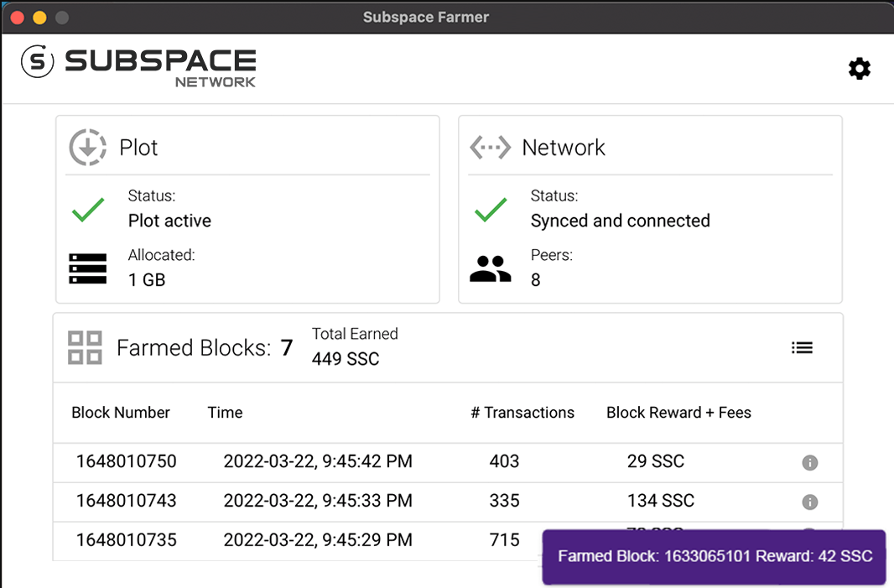Click the "Synced and connected" status text
The image size is (894, 588).
(620, 221)
